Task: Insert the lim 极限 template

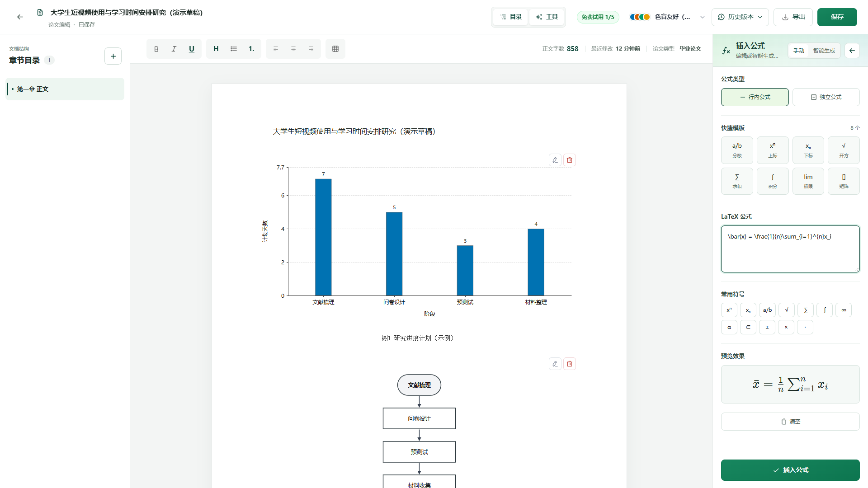Action: point(808,181)
